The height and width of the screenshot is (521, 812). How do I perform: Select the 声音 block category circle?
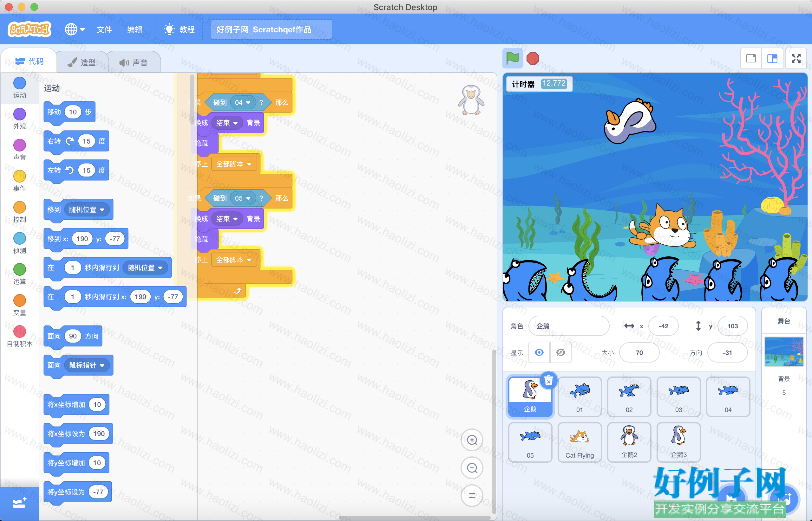tap(20, 145)
